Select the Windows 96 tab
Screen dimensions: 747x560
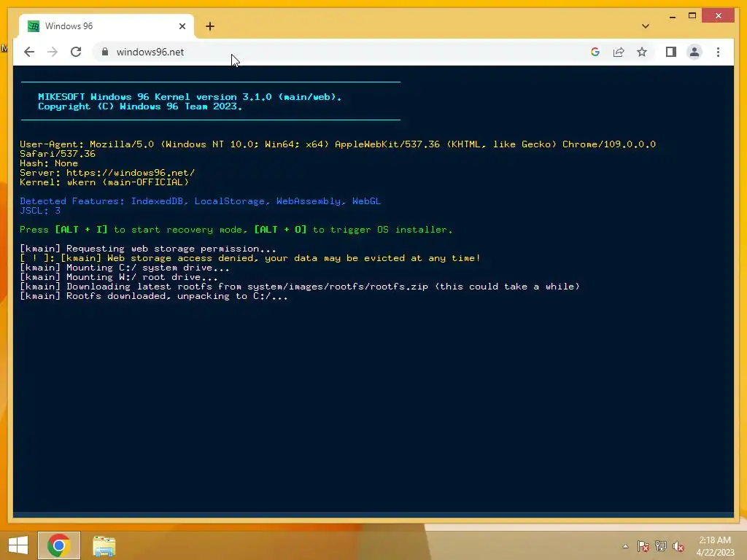[107, 26]
